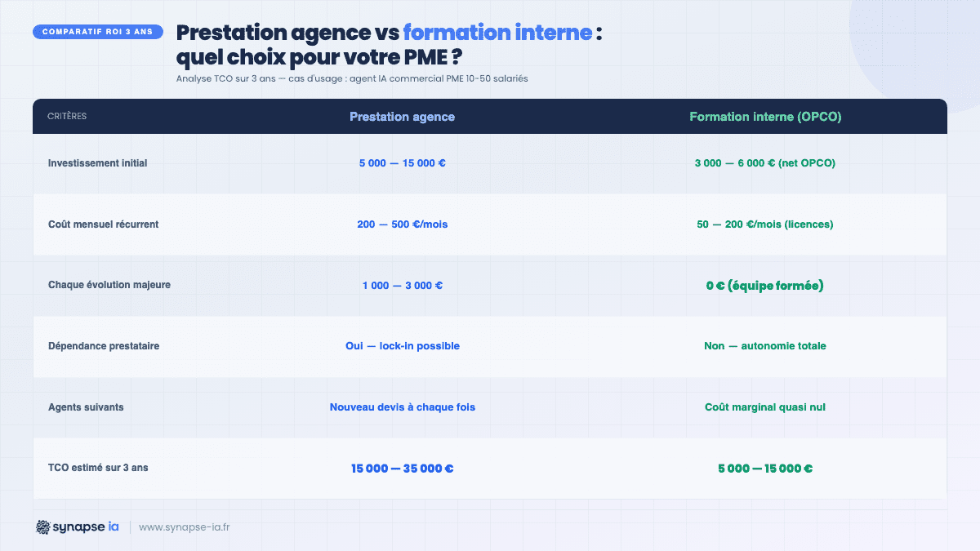
Task: Click the 'TCO estimé sur 3 ans' row label
Action: (x=98, y=469)
